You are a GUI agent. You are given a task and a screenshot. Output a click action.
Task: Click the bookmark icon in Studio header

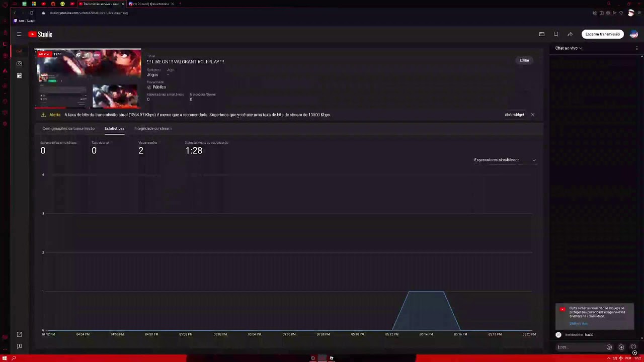[x=556, y=34]
